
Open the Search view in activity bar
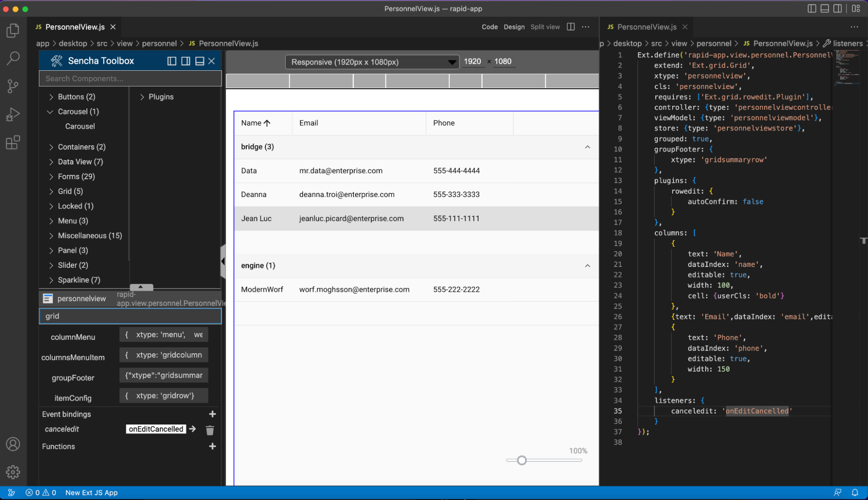click(13, 58)
